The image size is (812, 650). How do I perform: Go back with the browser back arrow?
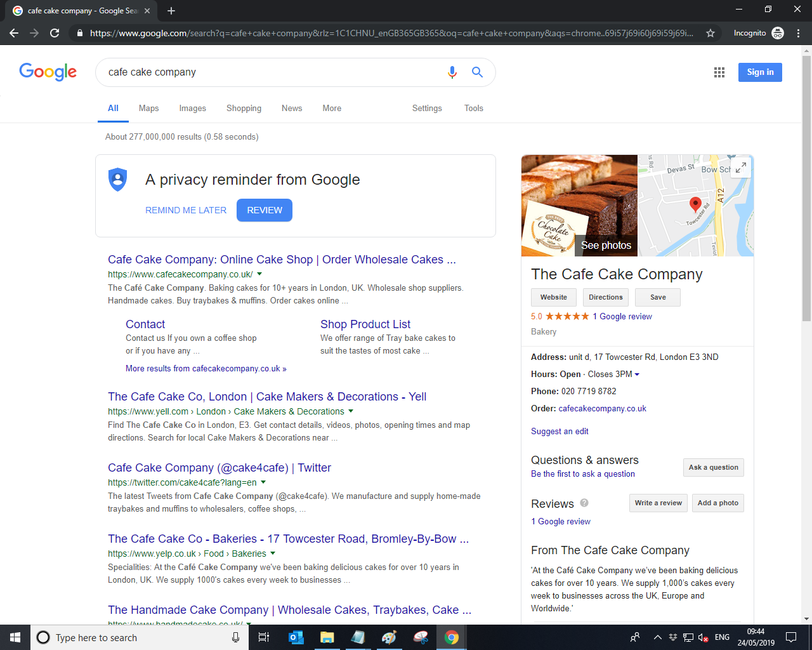pyautogui.click(x=14, y=33)
